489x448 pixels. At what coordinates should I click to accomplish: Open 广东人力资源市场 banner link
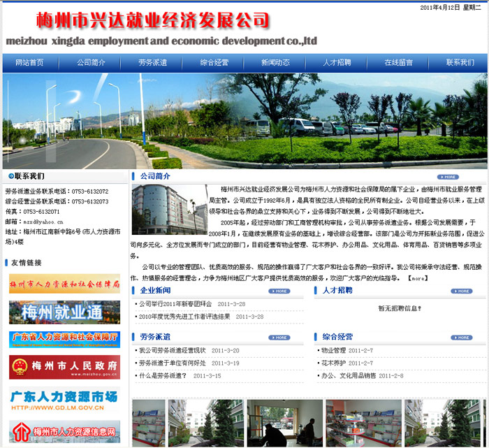(x=64, y=399)
